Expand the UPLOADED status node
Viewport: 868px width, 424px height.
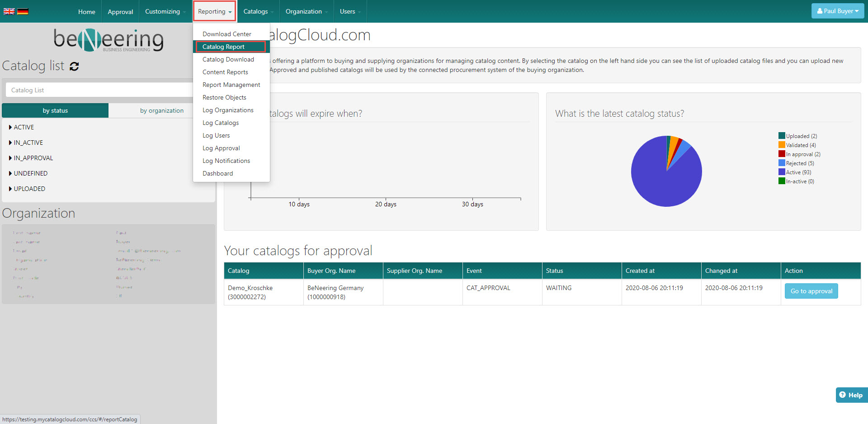tap(11, 189)
